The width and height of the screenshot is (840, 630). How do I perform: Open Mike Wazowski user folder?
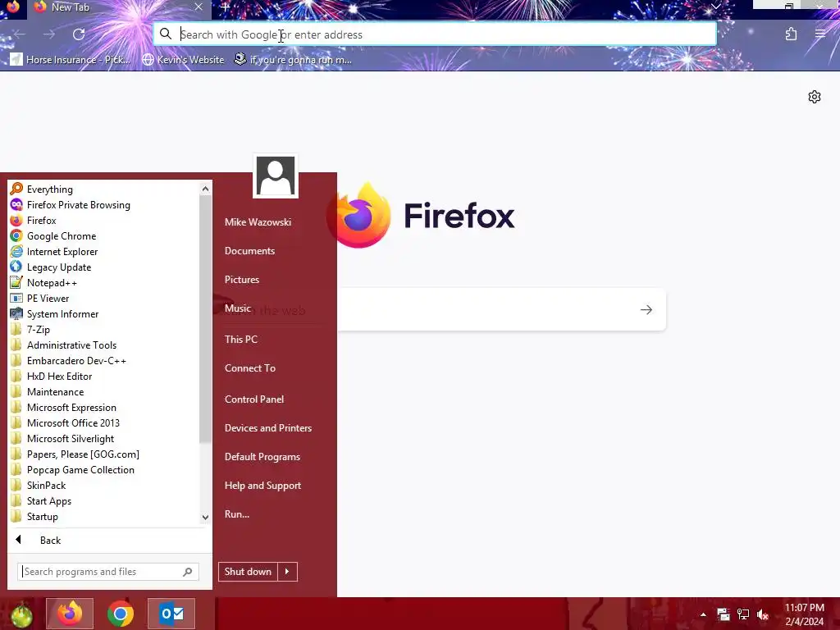pyautogui.click(x=258, y=221)
